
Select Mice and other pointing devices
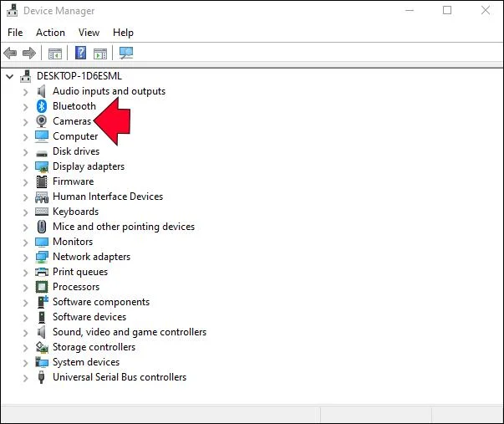click(124, 227)
